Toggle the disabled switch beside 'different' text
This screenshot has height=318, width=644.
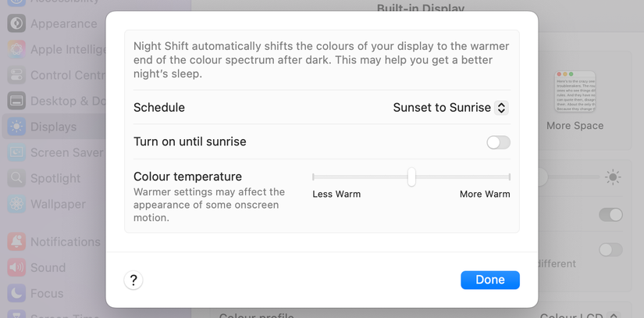610,250
